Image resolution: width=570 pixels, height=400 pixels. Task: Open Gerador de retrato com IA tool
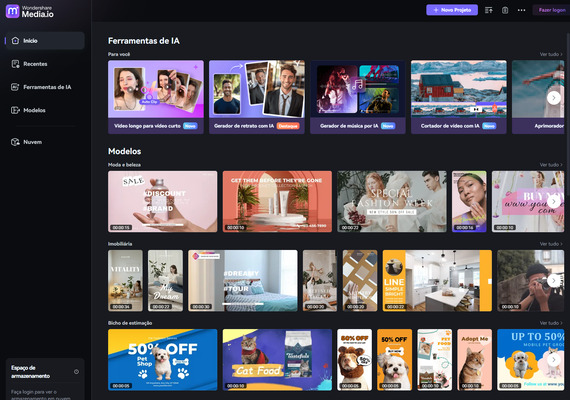[x=257, y=97]
